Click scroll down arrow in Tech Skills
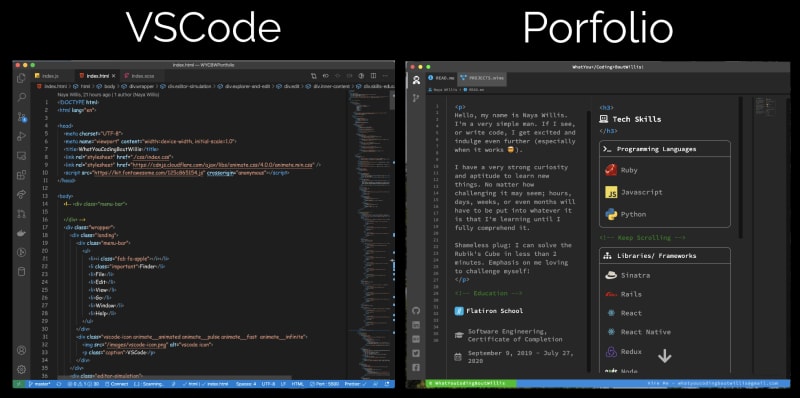800x398 pixels. pos(664,356)
